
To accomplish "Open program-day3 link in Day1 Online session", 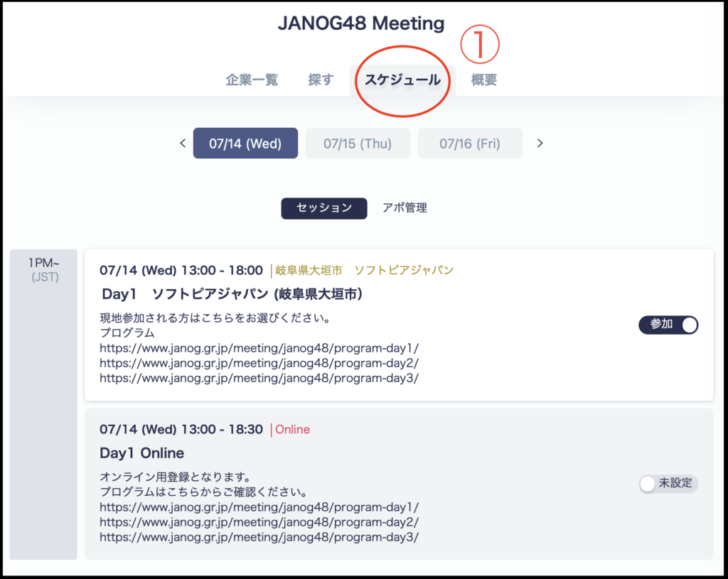I will [x=259, y=537].
